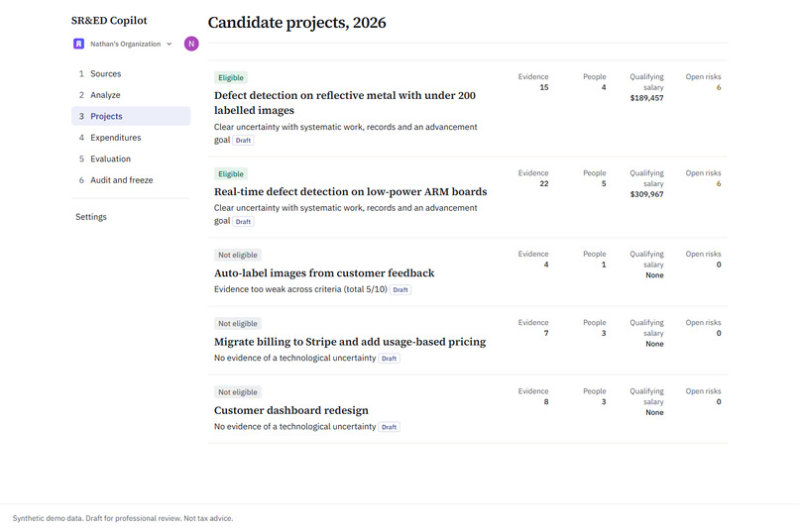
Task: Click the SR&ED Copilot title
Action: click(x=109, y=21)
